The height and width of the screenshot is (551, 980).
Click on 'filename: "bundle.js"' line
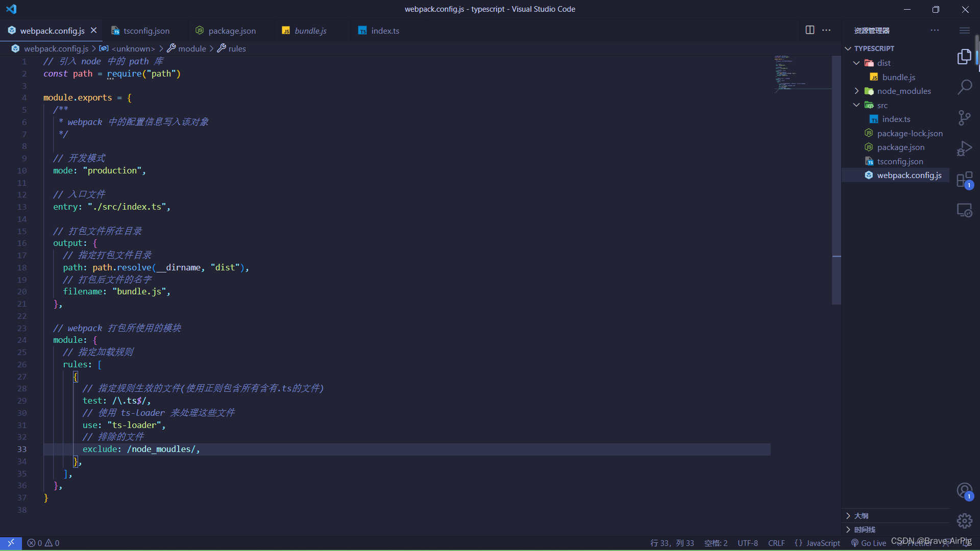point(117,291)
